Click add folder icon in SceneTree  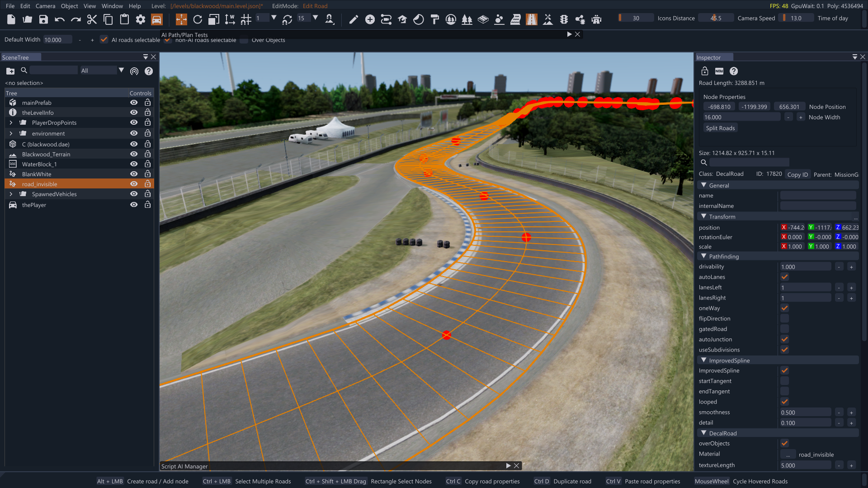pyautogui.click(x=10, y=71)
